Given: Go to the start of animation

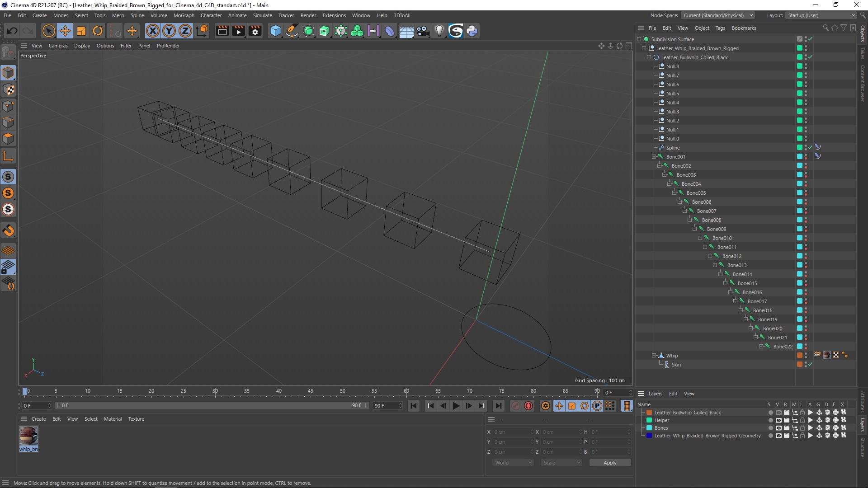Looking at the screenshot, I should coord(414,406).
